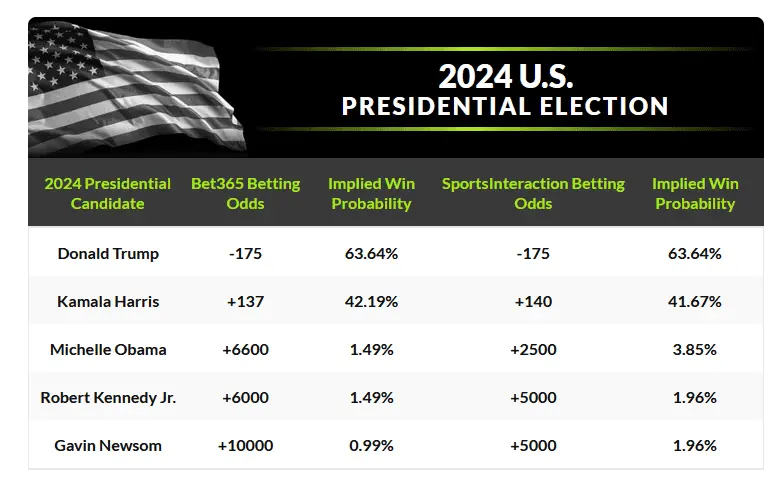Click the 41.67% implied win probability

point(694,301)
